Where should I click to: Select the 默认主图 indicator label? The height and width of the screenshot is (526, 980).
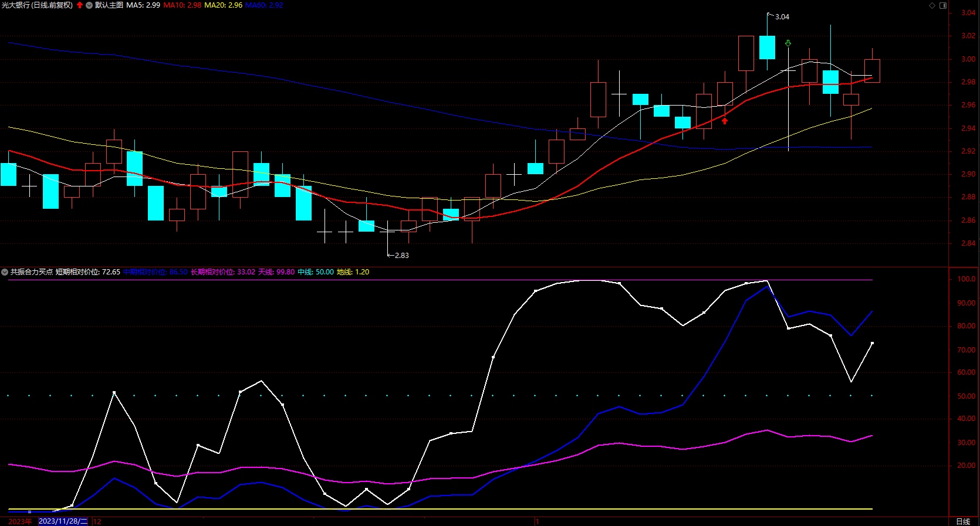tap(109, 5)
